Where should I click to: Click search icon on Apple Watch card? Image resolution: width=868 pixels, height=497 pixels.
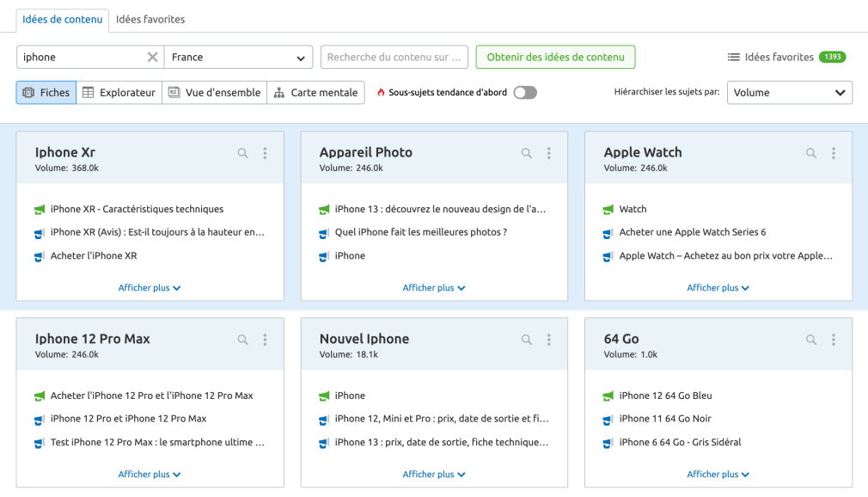click(x=811, y=153)
